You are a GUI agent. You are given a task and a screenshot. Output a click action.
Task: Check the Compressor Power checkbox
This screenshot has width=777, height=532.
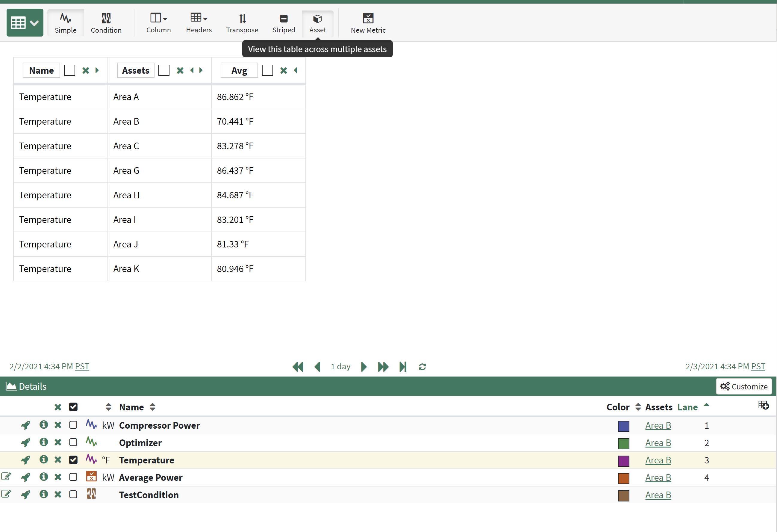[73, 425]
